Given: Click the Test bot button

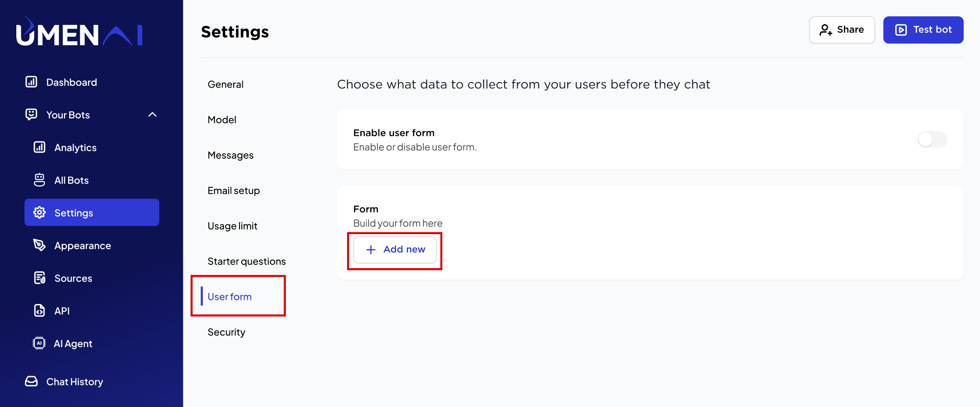Looking at the screenshot, I should click(923, 30).
